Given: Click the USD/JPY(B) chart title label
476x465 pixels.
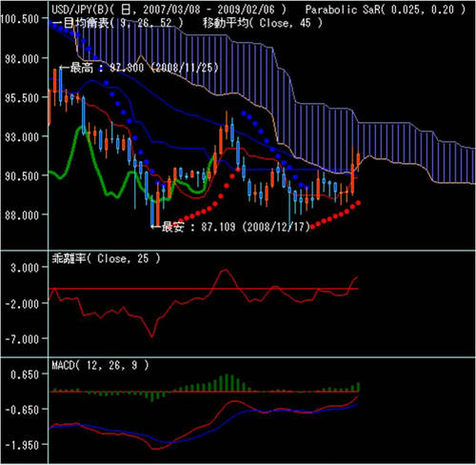Looking at the screenshot, I should (169, 10).
